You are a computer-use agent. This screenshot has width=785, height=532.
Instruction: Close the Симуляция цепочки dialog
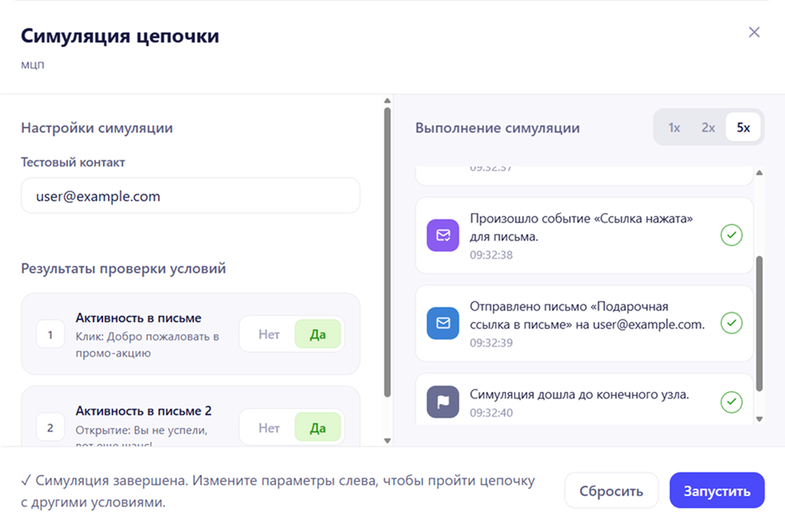[x=754, y=32]
